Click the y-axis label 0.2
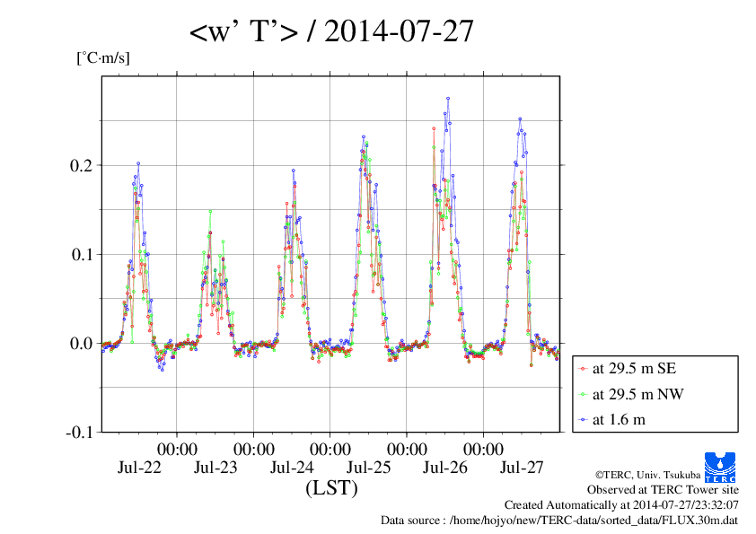 click(81, 165)
